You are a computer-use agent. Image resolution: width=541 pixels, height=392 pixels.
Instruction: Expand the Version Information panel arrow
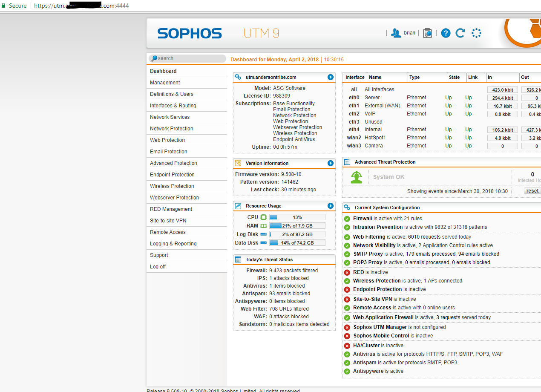(x=331, y=163)
